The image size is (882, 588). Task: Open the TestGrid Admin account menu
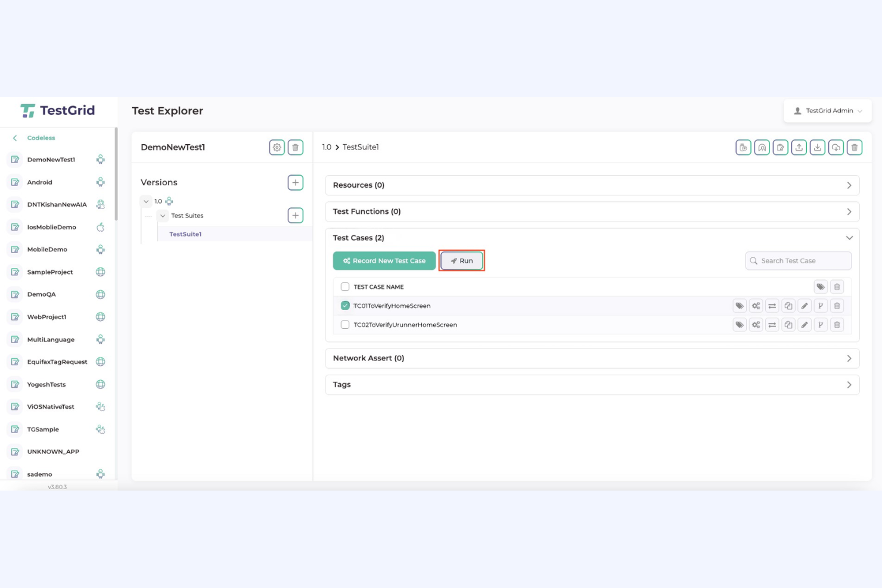(x=828, y=111)
